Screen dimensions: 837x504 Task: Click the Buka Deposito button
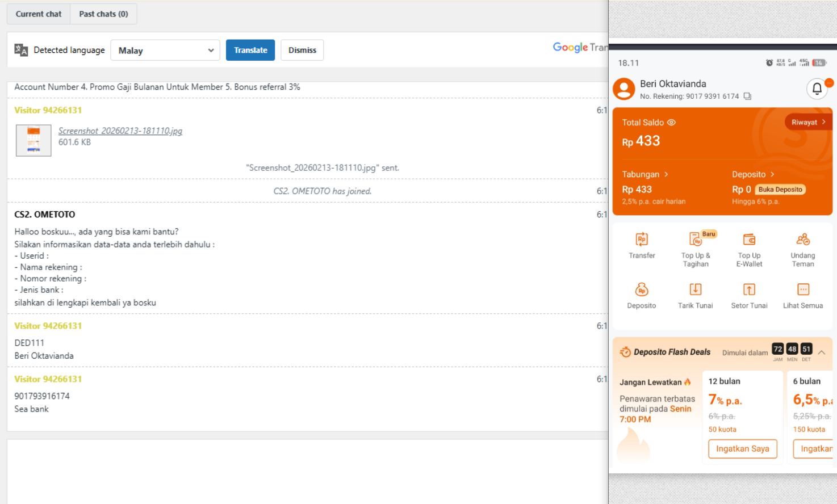click(780, 190)
